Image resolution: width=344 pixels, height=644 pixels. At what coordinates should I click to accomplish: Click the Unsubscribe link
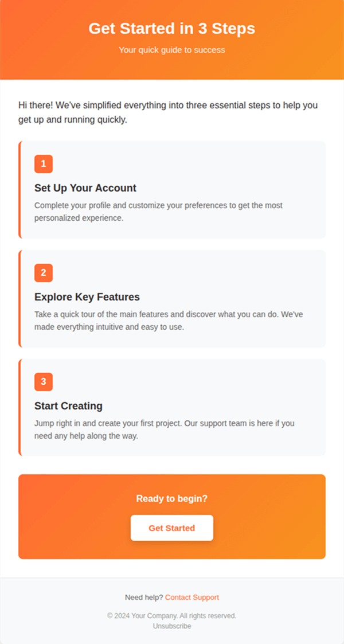[x=172, y=626]
